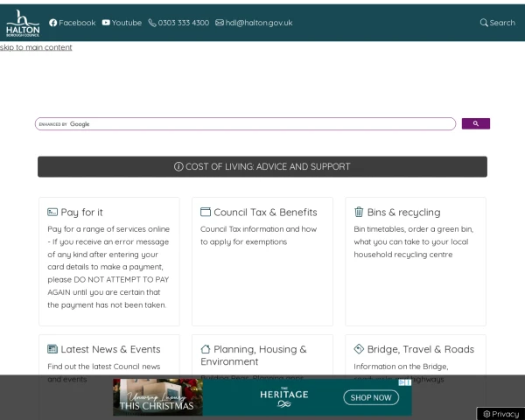Click the Heritage ad logo
Screen dimensions: 525x420
(283, 397)
